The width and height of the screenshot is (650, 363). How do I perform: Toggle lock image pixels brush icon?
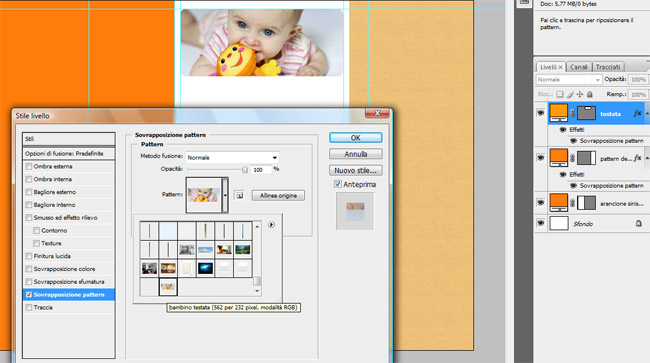pyautogui.click(x=570, y=94)
